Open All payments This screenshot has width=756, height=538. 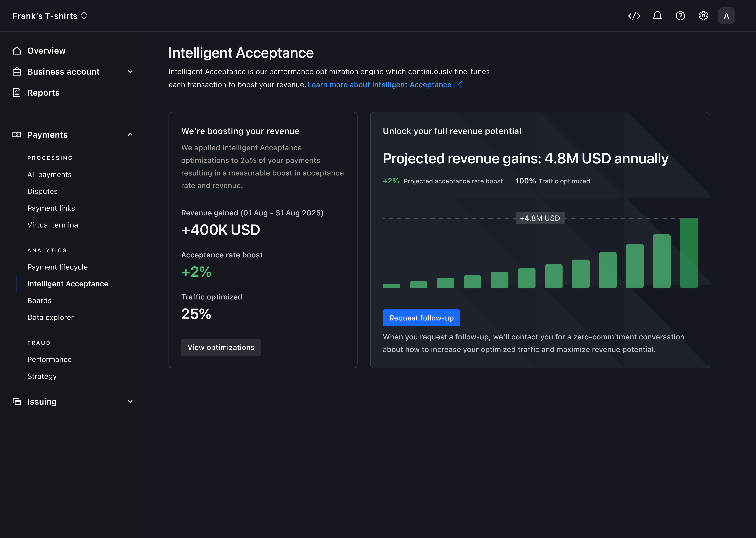point(49,175)
